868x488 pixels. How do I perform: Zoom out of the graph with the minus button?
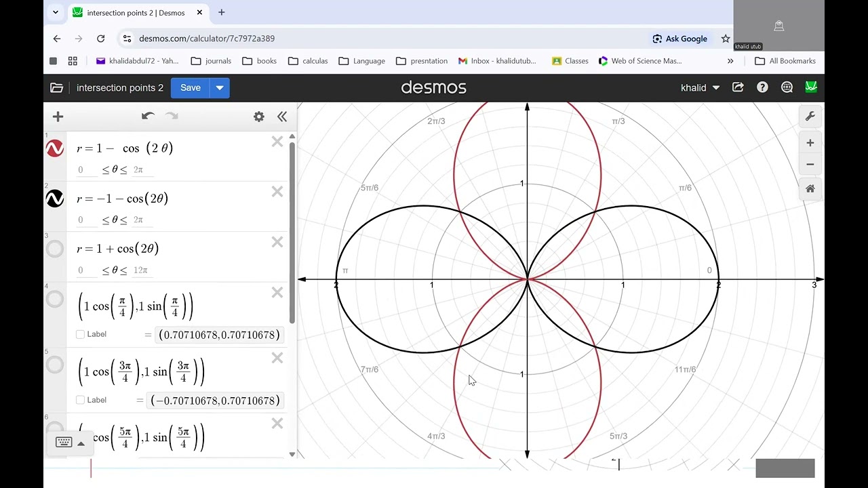tap(810, 165)
